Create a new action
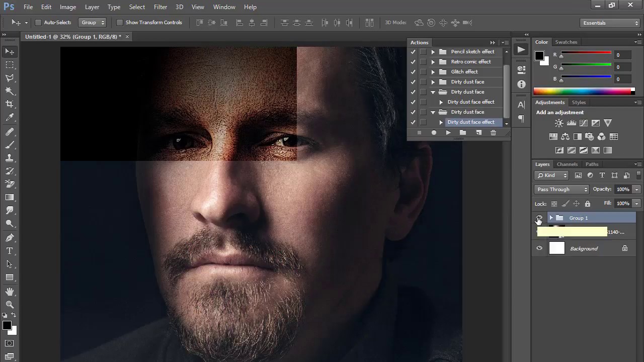 (x=478, y=133)
